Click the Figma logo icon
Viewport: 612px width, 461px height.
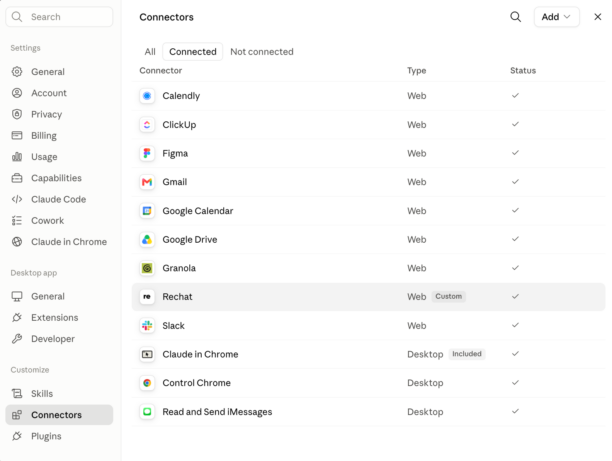tap(147, 153)
